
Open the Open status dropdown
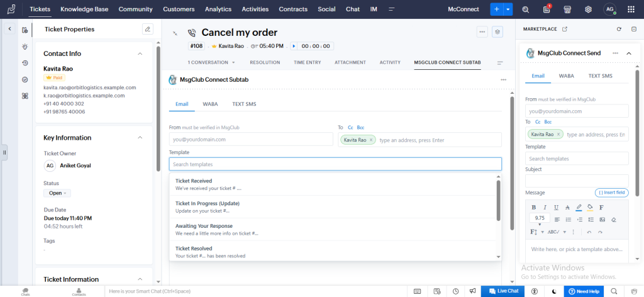(x=57, y=193)
